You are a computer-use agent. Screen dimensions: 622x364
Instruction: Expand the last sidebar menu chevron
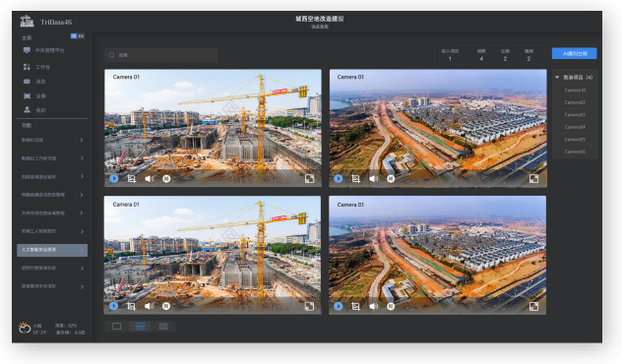tap(82, 286)
